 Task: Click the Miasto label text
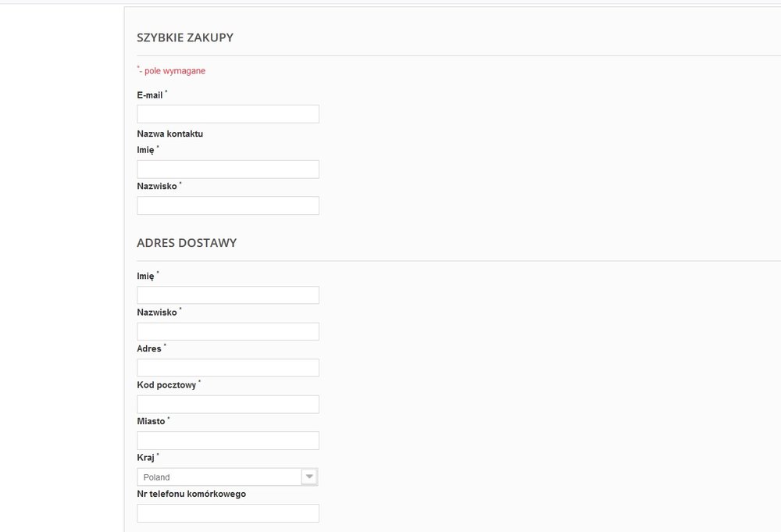pos(151,421)
